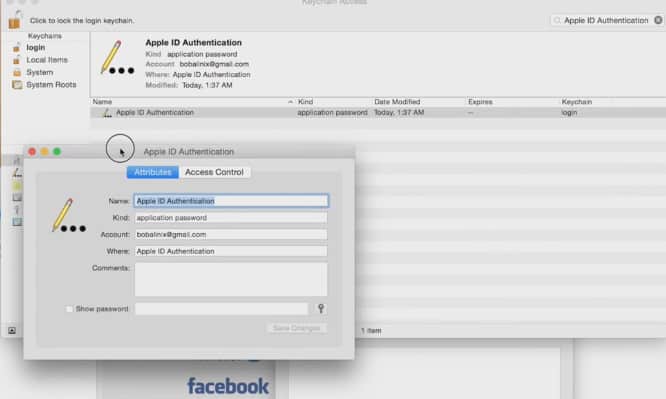666x399 pixels.
Task: Click the System keychain lock icon
Action: pyautogui.click(x=17, y=73)
